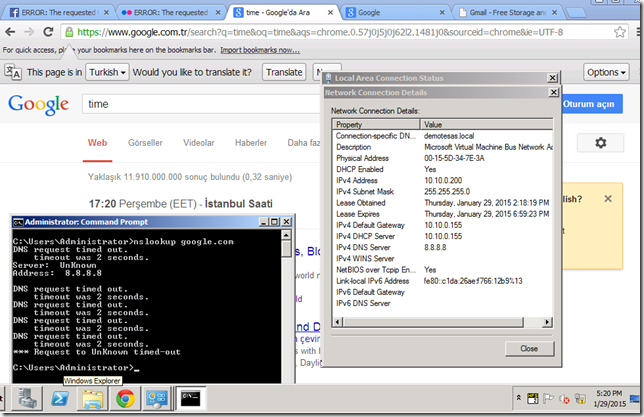Select the Link-local IPv6 Address row
Screen dimensions: 644x417
[x=443, y=281]
